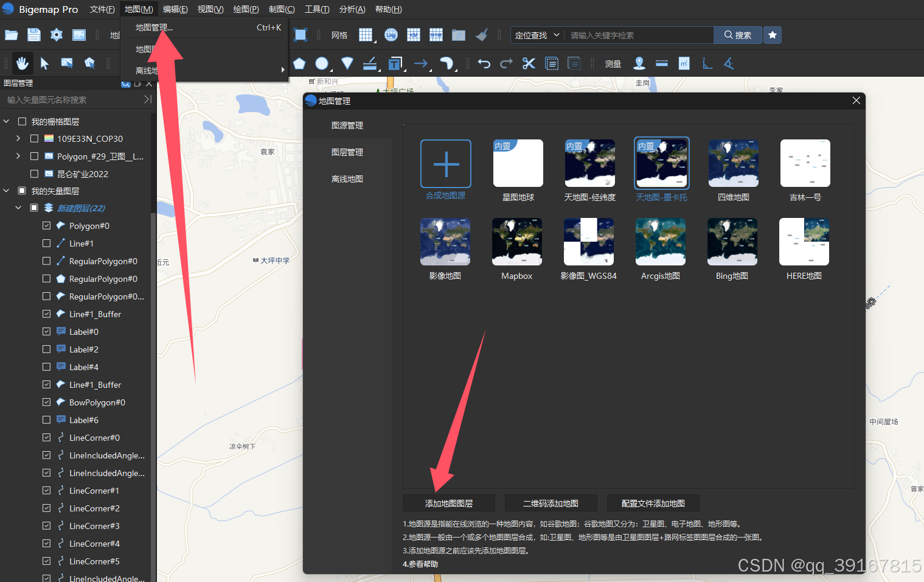Click the 搜索 search button
Viewport: 924px width, 582px height.
click(x=737, y=35)
